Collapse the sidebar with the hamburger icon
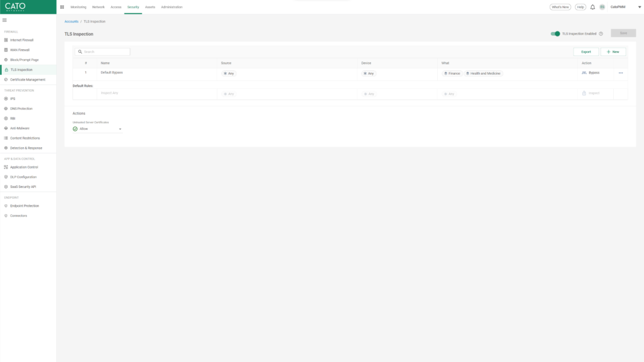 [x=4, y=19]
